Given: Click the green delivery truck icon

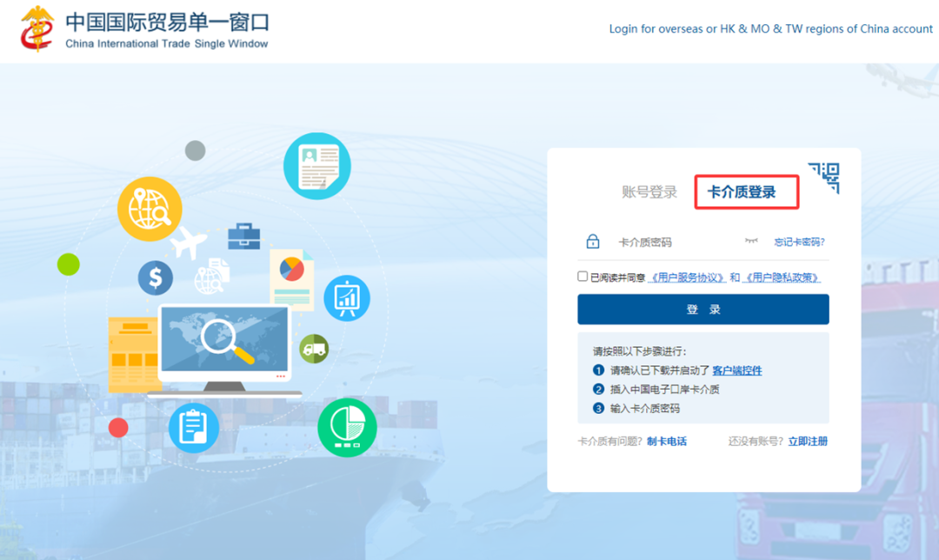Looking at the screenshot, I should [314, 349].
